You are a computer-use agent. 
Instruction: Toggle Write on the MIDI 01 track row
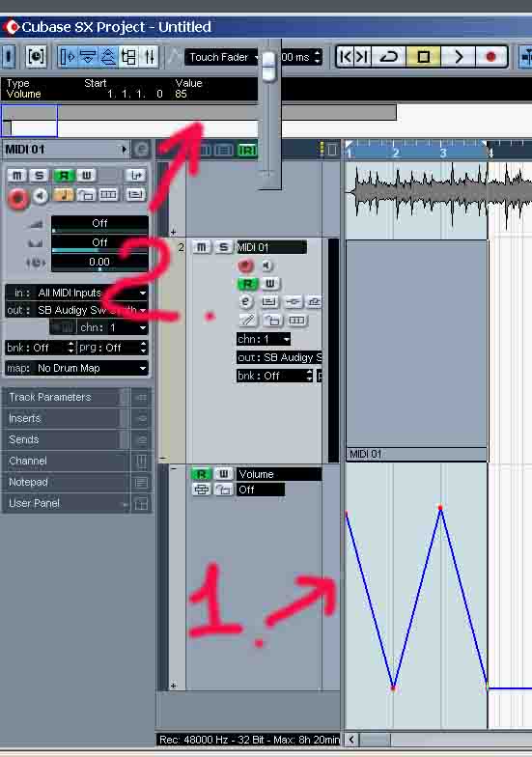[x=270, y=284]
